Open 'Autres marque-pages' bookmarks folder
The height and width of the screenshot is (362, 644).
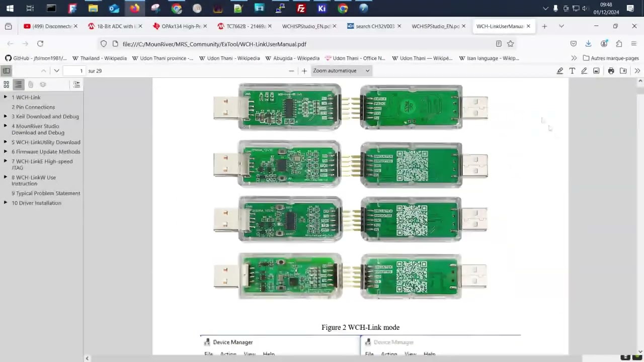[x=611, y=58]
